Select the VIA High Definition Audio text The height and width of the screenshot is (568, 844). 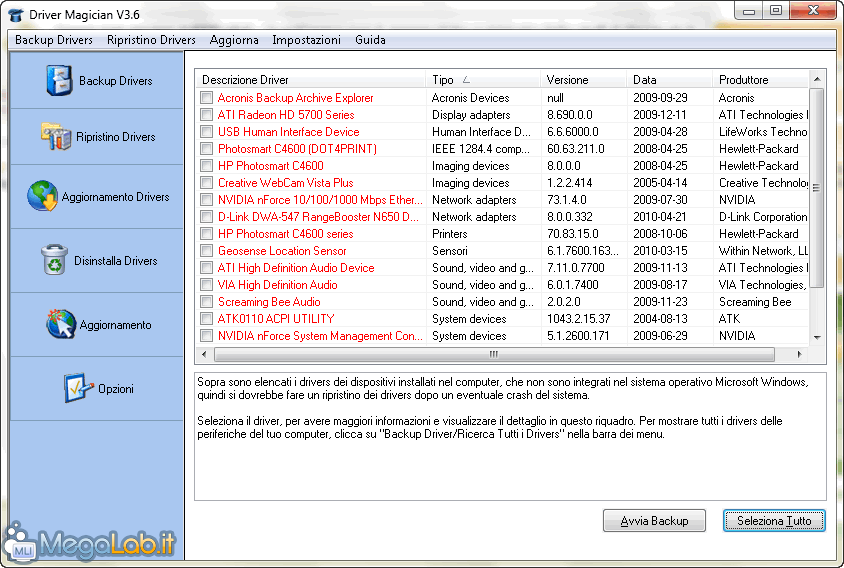(278, 285)
